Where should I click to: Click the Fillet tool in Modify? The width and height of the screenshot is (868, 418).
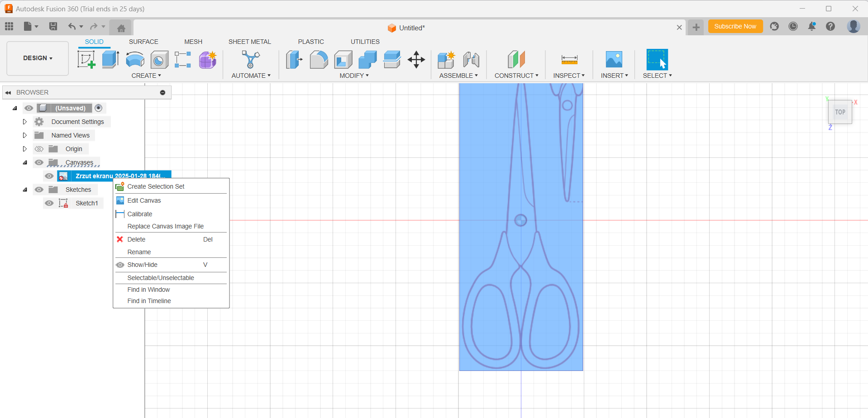tap(319, 60)
